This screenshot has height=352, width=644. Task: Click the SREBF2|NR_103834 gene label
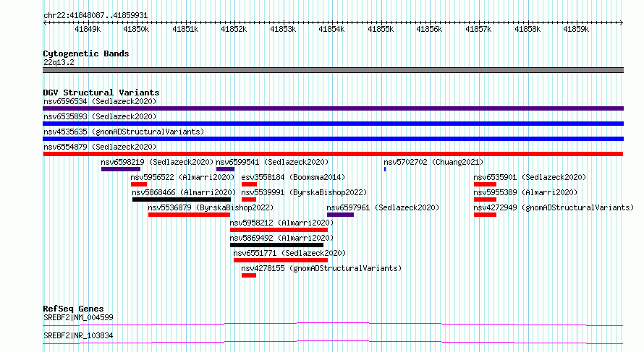click(x=78, y=335)
